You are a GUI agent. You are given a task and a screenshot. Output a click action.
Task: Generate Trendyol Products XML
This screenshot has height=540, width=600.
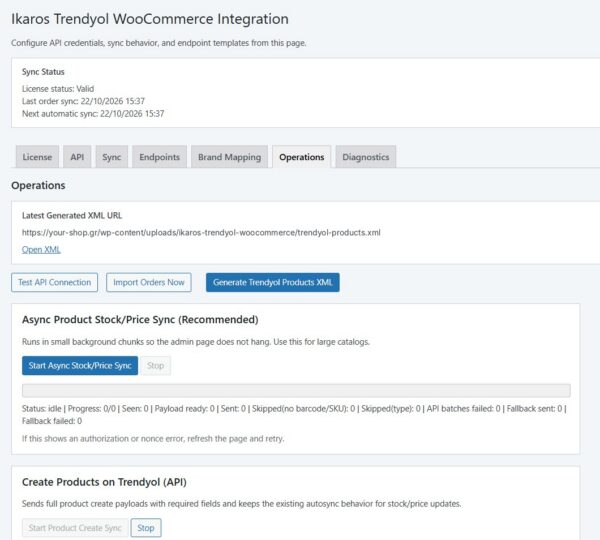click(272, 282)
